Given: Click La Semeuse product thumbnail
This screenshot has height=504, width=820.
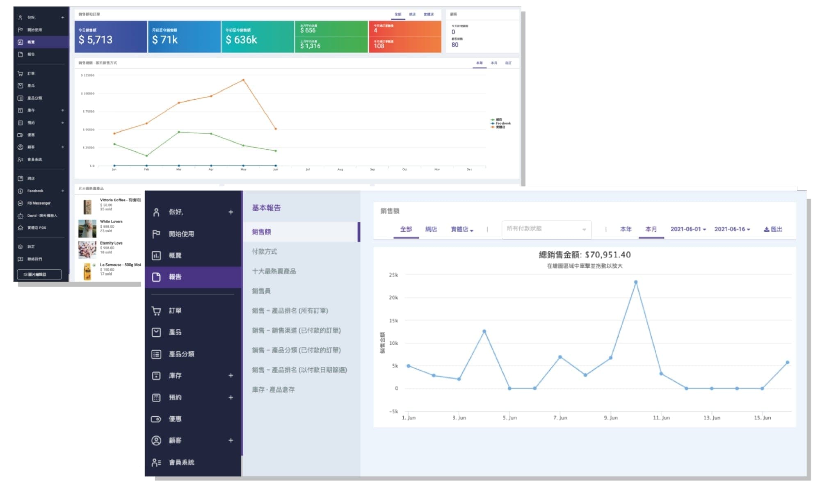Looking at the screenshot, I should [x=87, y=271].
